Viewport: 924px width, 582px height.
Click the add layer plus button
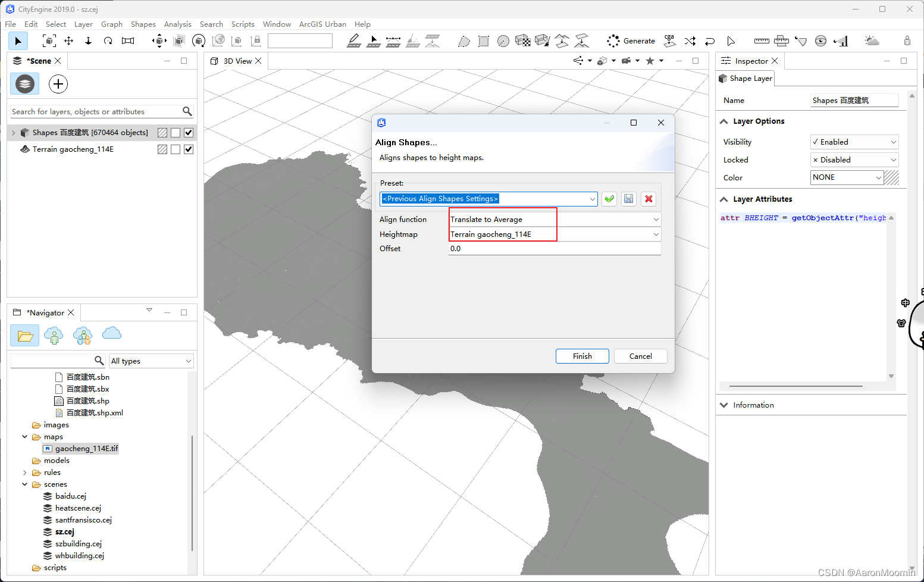58,84
